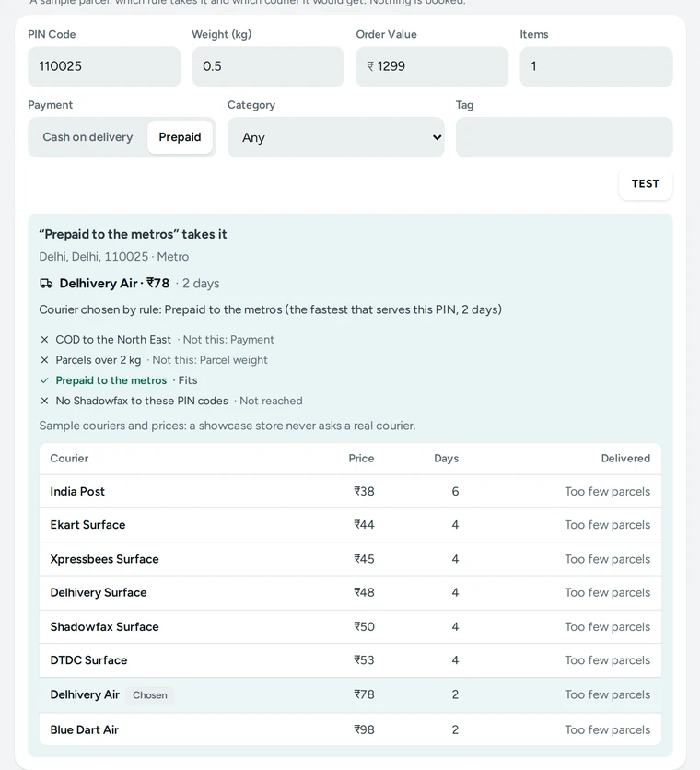Open the Category dropdown showing Any
700x770 pixels.
(336, 137)
